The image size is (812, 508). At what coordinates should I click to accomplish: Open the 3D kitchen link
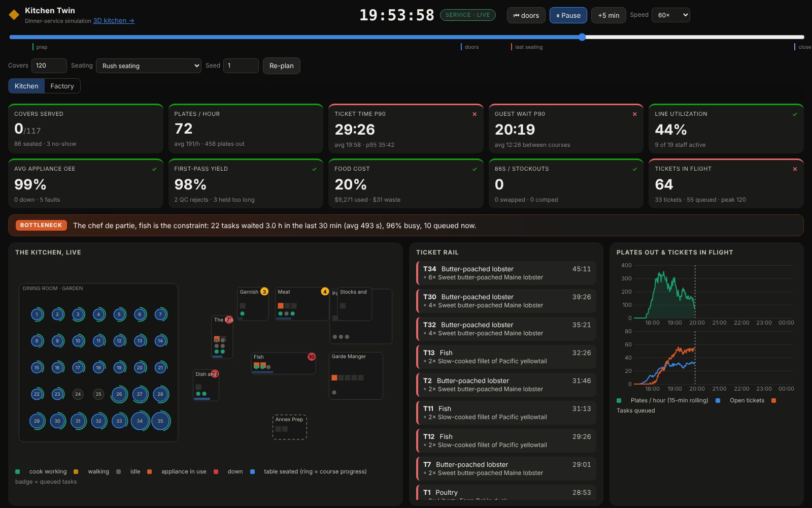[114, 21]
